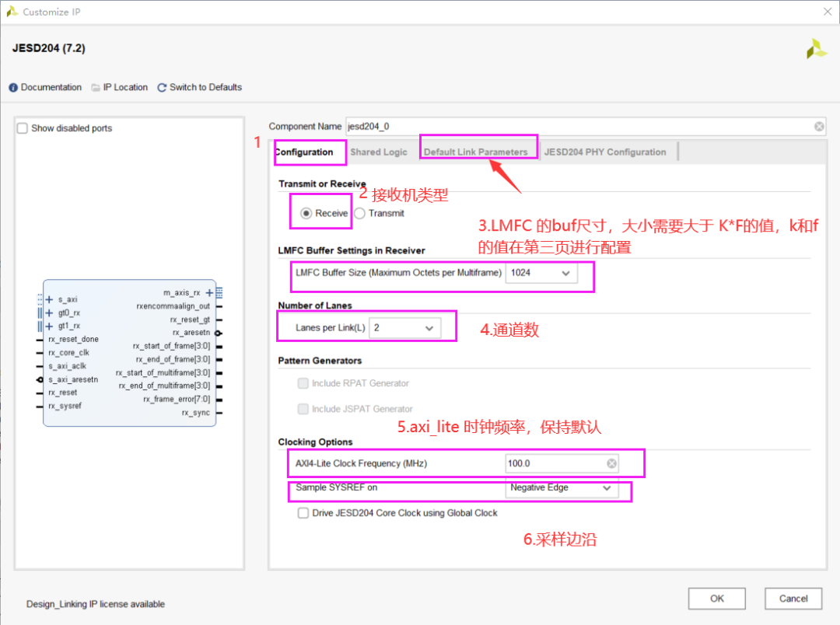Viewport: 840px width, 625px height.
Task: Select the Receive radio button
Action: (x=306, y=213)
